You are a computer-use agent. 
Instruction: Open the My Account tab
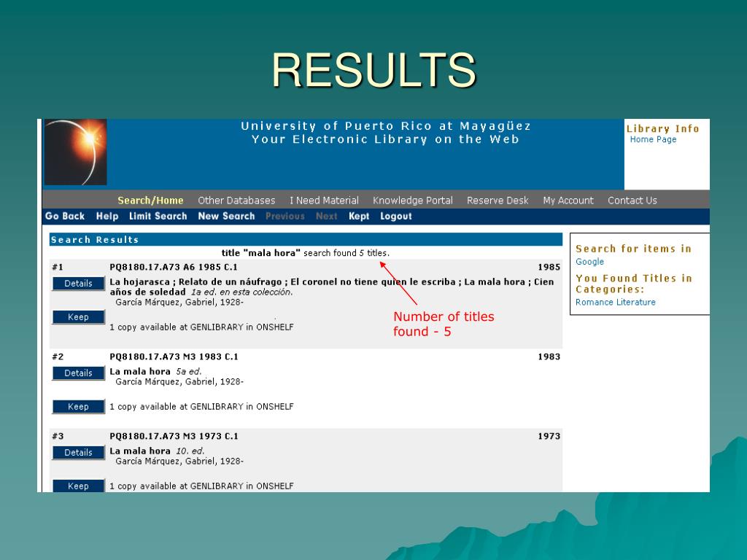pos(568,201)
